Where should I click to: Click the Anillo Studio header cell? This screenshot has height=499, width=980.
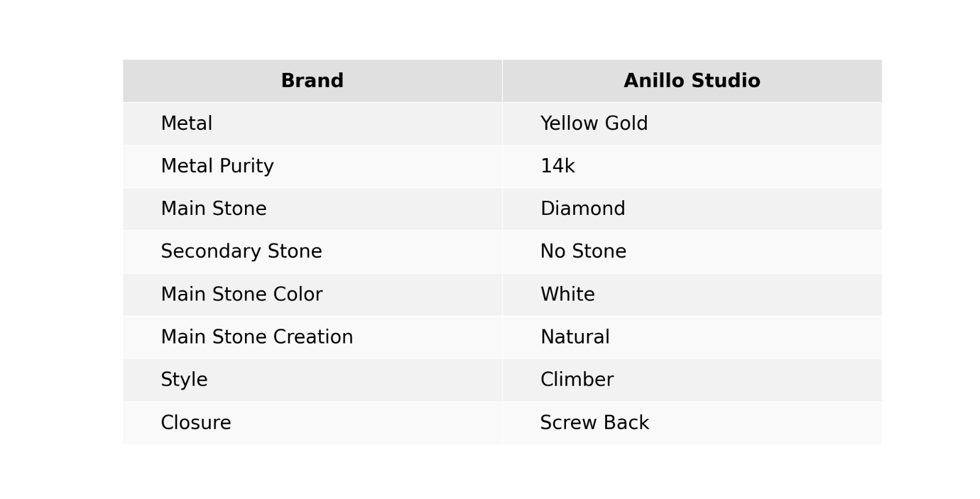[692, 81]
